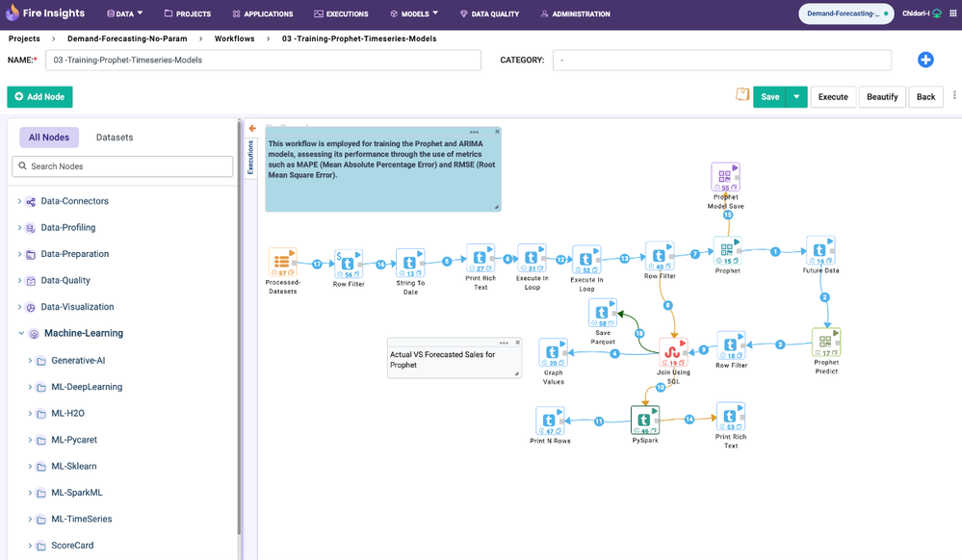The image size is (962, 560).
Task: Open the Save dropdown arrow
Action: click(x=796, y=97)
